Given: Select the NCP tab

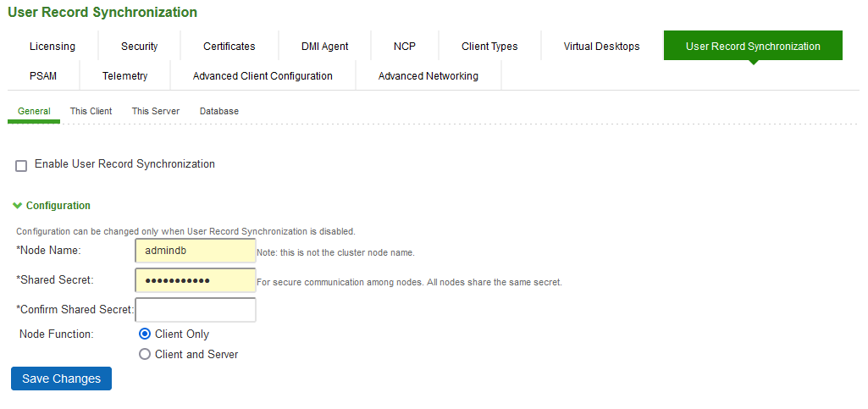Looking at the screenshot, I should click(404, 47).
